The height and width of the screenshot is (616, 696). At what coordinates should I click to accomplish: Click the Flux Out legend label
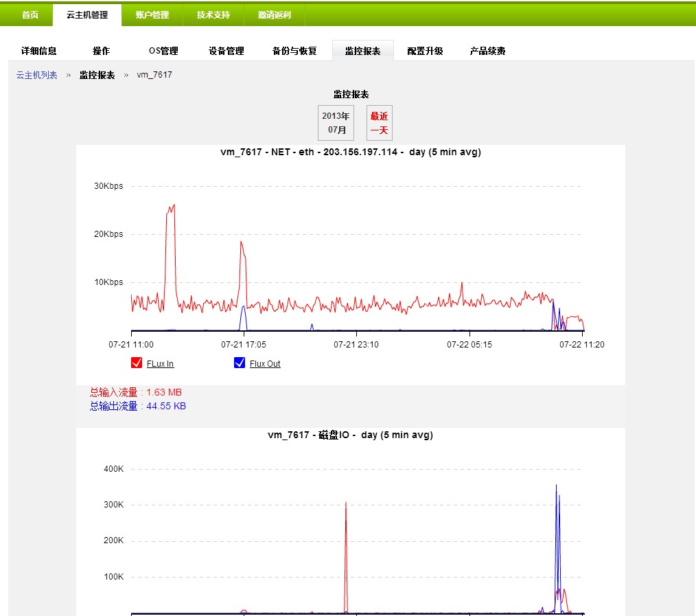265,364
